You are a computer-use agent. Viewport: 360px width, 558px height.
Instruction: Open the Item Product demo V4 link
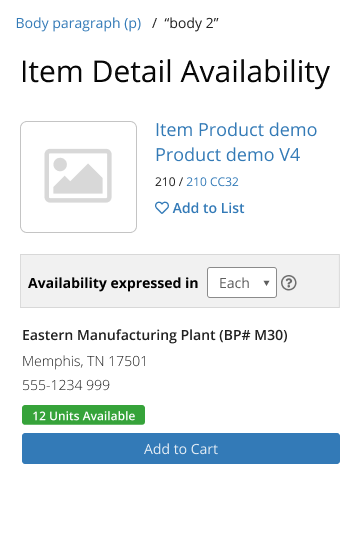[x=236, y=142]
